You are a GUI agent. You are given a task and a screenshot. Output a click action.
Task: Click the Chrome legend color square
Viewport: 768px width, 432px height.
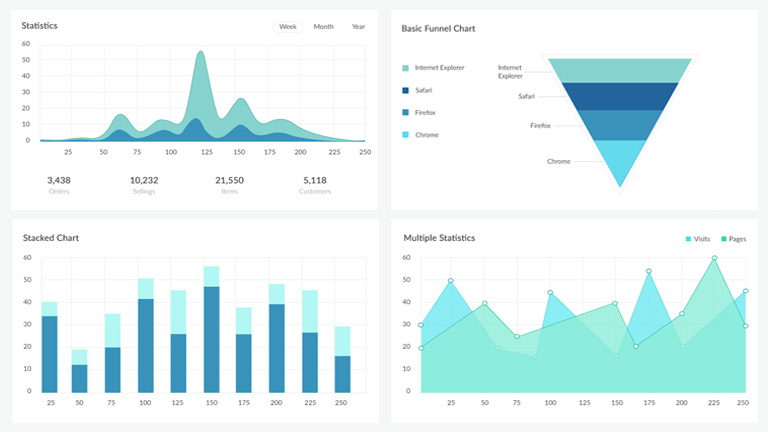405,134
